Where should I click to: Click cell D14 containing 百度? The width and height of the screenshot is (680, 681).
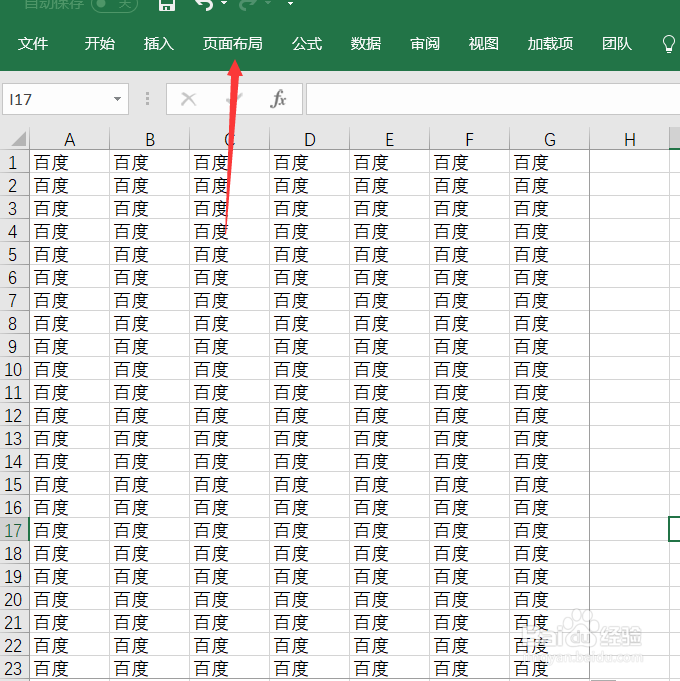click(309, 462)
